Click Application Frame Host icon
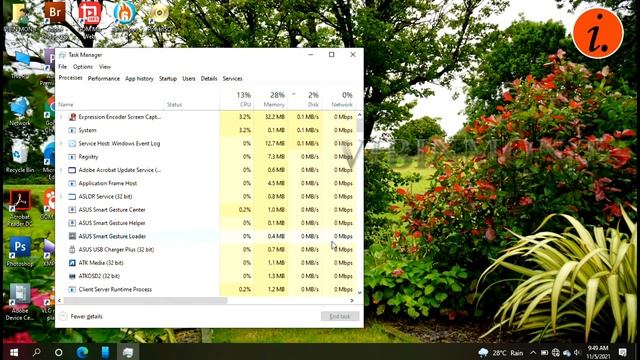Image resolution: width=640 pixels, height=360 pixels. pyautogui.click(x=72, y=183)
